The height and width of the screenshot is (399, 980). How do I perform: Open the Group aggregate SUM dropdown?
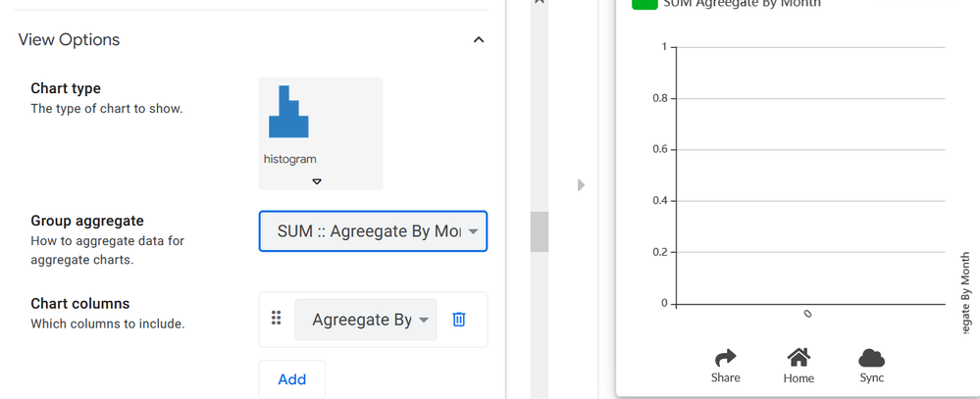(373, 231)
